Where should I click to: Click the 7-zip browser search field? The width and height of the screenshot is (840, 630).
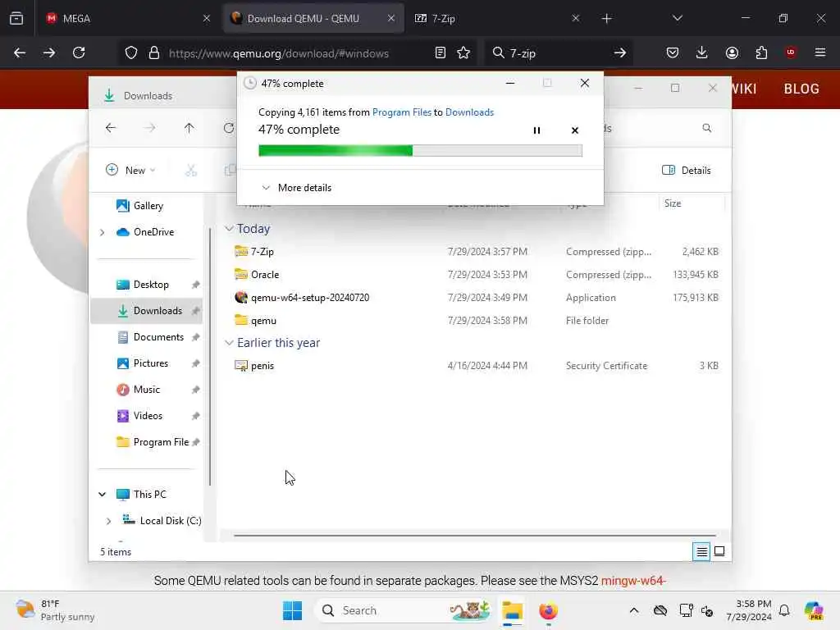tap(557, 53)
